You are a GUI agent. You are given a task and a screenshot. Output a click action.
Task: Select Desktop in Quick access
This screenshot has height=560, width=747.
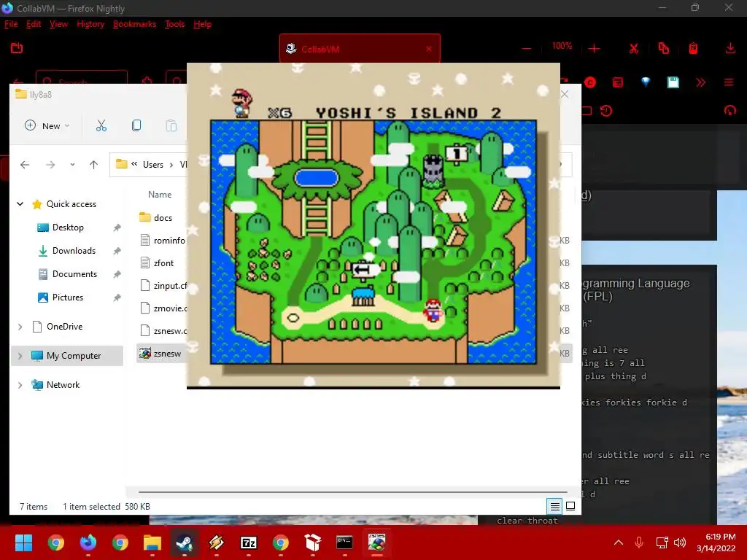[x=68, y=227]
